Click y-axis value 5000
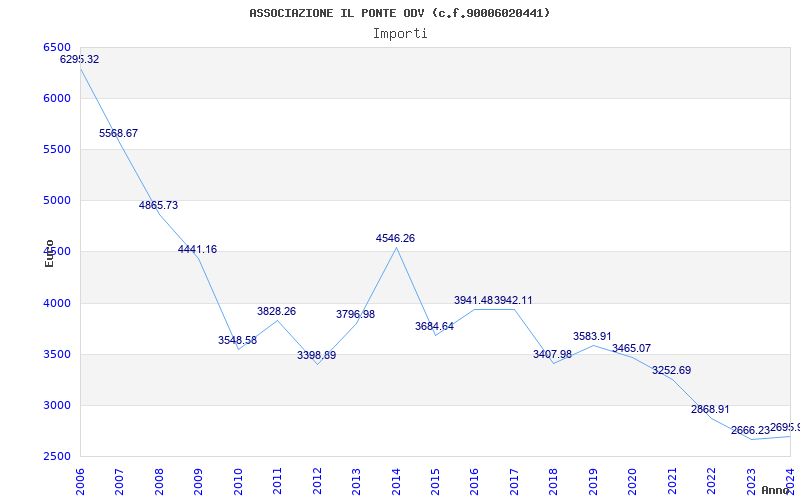The width and height of the screenshot is (800, 500). point(57,201)
